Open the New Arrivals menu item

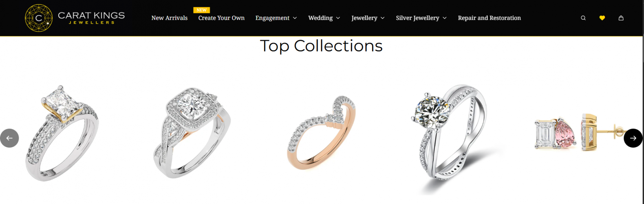(x=170, y=18)
